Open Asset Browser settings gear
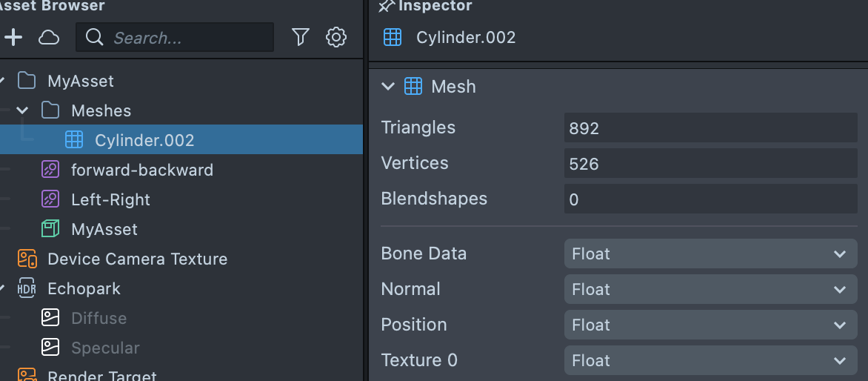 coord(336,37)
